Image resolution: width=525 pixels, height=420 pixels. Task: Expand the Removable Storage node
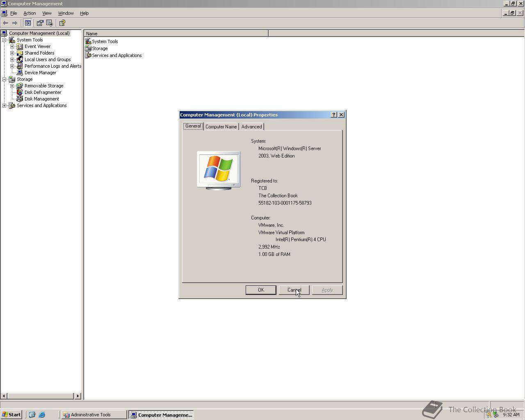(12, 86)
